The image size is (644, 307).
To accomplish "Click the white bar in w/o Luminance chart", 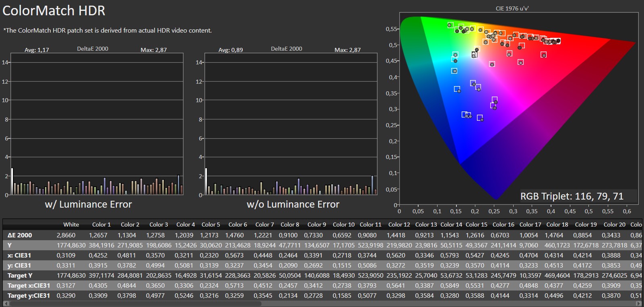I will (x=206, y=181).
